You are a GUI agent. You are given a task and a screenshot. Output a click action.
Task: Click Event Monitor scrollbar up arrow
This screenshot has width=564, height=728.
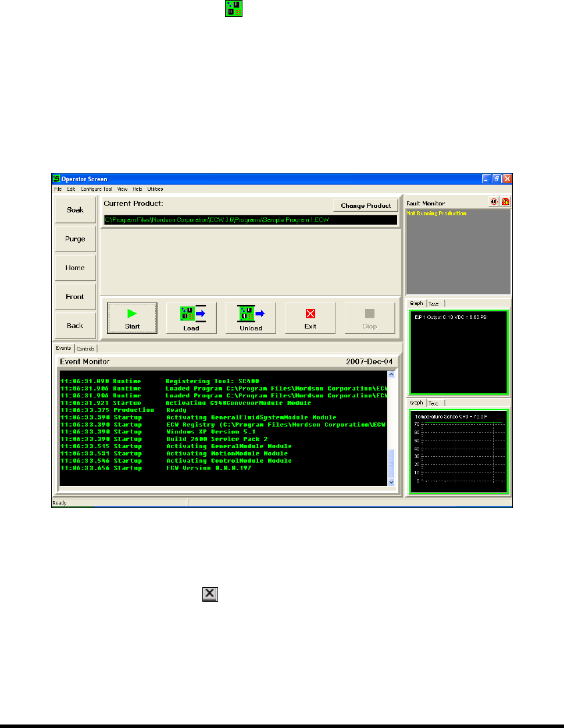point(391,374)
